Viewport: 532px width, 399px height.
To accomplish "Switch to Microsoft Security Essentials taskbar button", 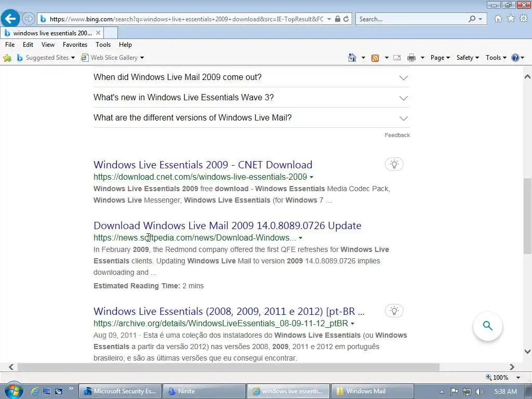I will point(121,391).
